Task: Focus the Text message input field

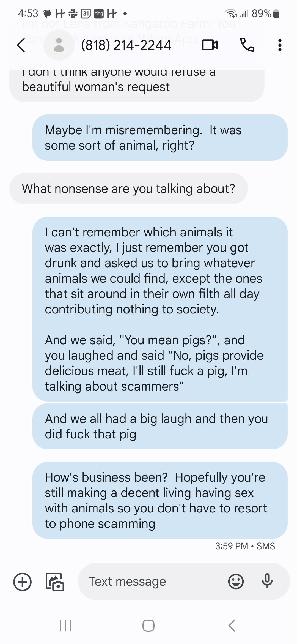Action: 154,582
